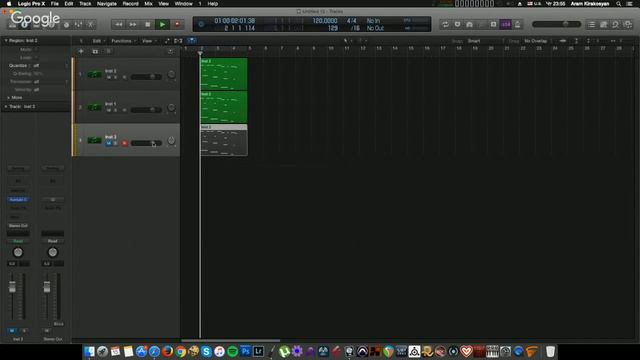Click the Flex view button in the tracks menu bar
This screenshot has width=640, height=360.
pos(178,41)
